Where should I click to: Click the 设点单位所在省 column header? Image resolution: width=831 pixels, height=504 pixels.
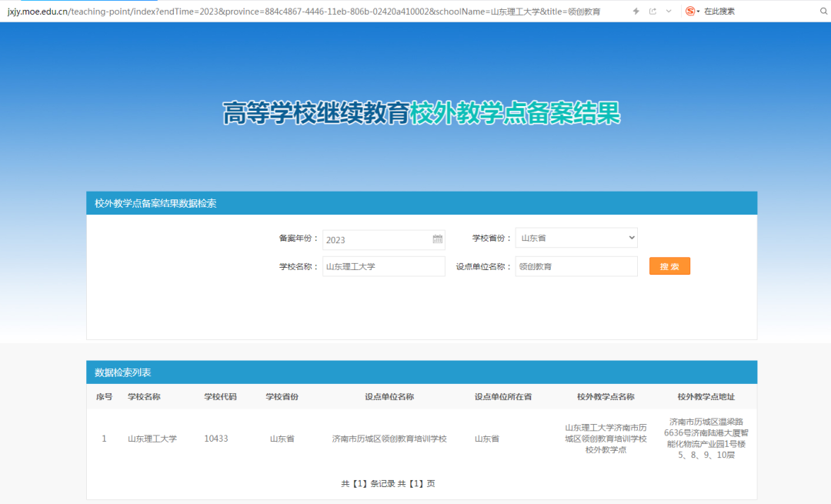click(x=503, y=397)
